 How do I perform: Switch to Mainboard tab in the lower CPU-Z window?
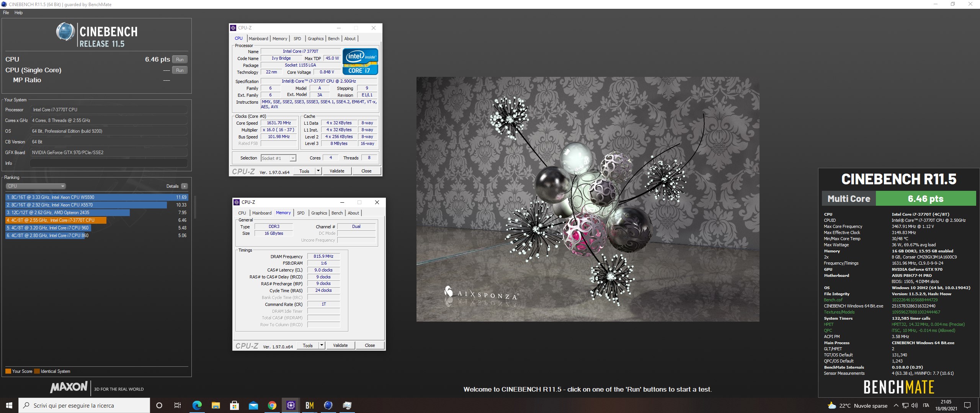pyautogui.click(x=262, y=213)
